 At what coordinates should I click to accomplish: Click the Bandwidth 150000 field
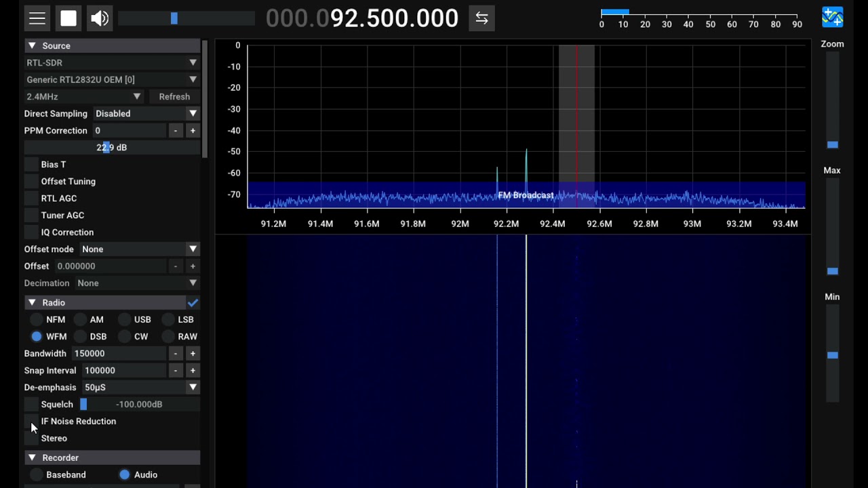[118, 353]
